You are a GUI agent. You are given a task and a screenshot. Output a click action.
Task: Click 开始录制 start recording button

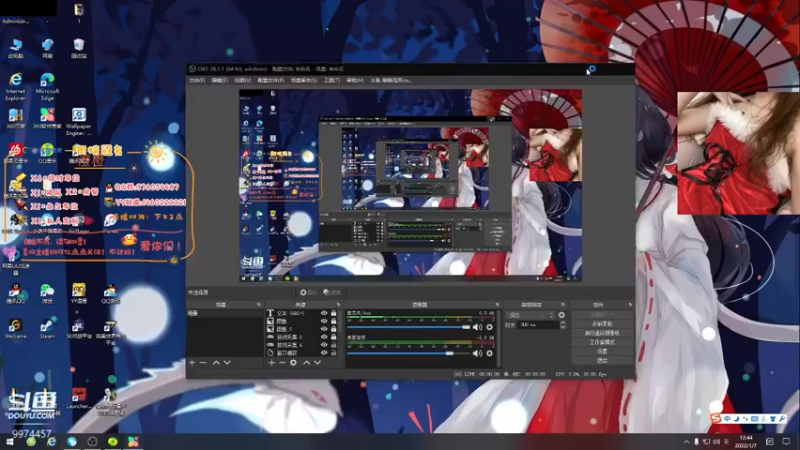point(602,324)
